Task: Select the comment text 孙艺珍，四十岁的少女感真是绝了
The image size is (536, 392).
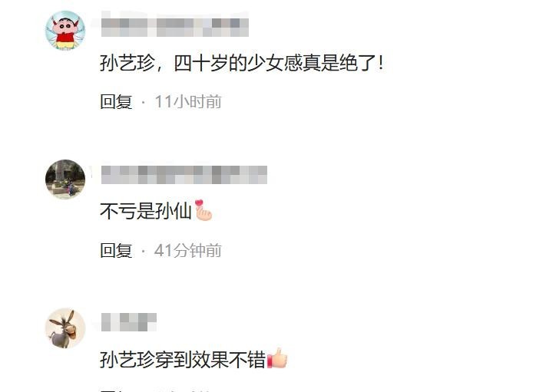Action: [241, 63]
